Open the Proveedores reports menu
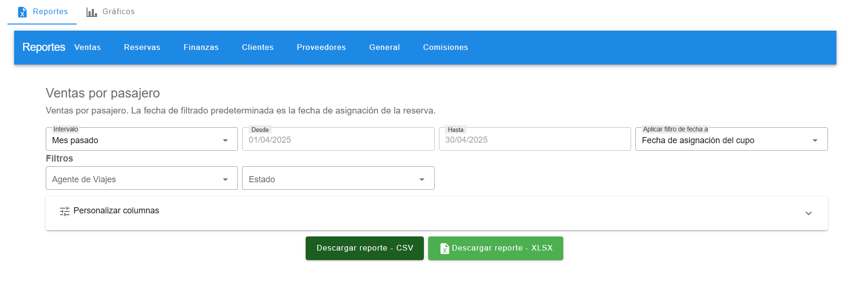The height and width of the screenshot is (292, 868). click(x=321, y=48)
